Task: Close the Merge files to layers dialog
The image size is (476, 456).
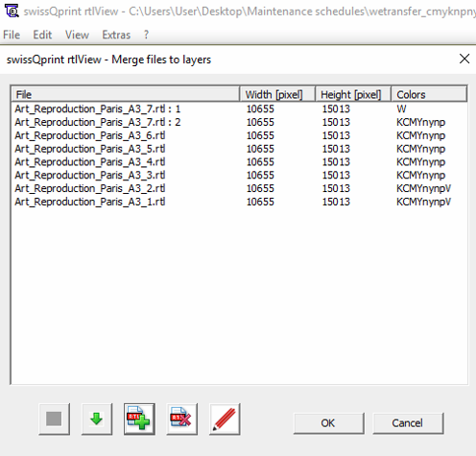Action: [464, 59]
